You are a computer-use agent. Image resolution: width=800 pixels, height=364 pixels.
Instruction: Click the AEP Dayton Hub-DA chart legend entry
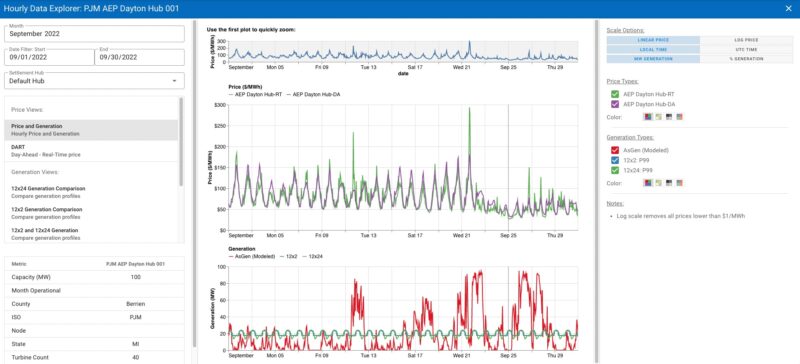click(314, 95)
